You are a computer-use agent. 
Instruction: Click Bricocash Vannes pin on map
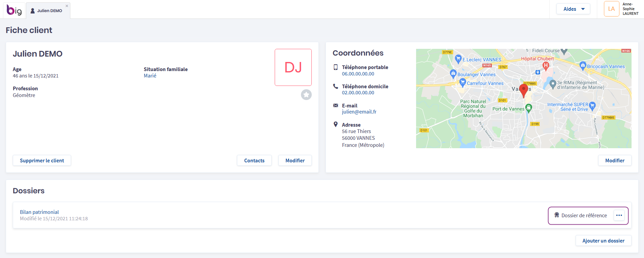pyautogui.click(x=583, y=66)
